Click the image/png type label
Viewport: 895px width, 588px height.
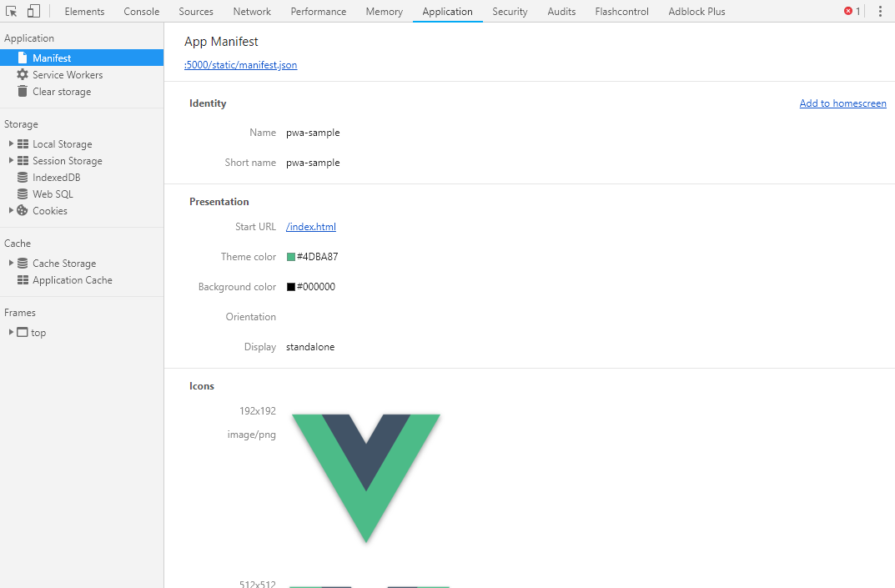pyautogui.click(x=251, y=435)
